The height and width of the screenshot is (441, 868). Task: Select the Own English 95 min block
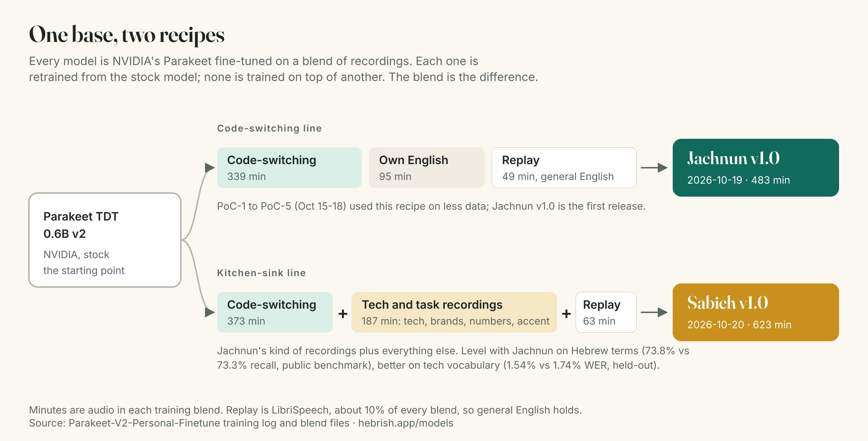pyautogui.click(x=427, y=168)
